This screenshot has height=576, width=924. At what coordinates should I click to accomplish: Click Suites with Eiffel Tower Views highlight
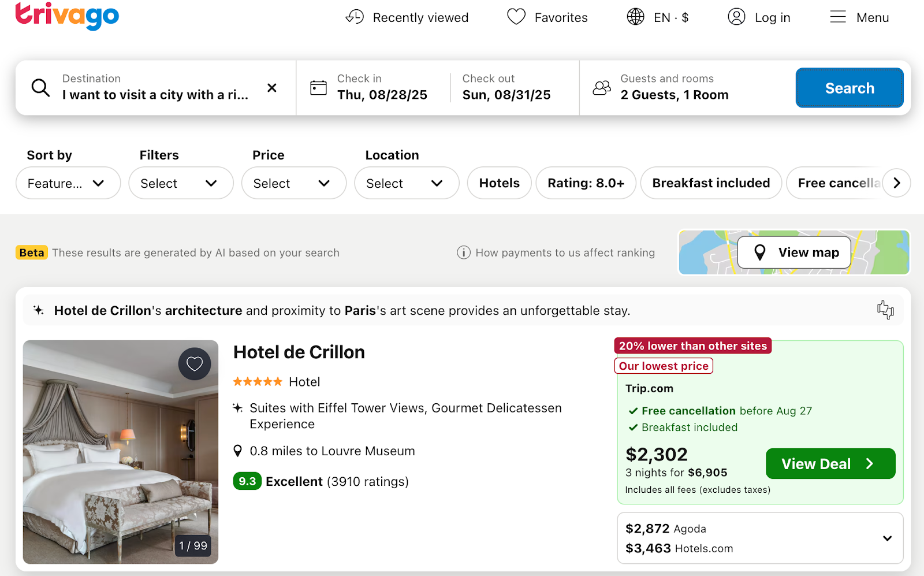click(405, 416)
